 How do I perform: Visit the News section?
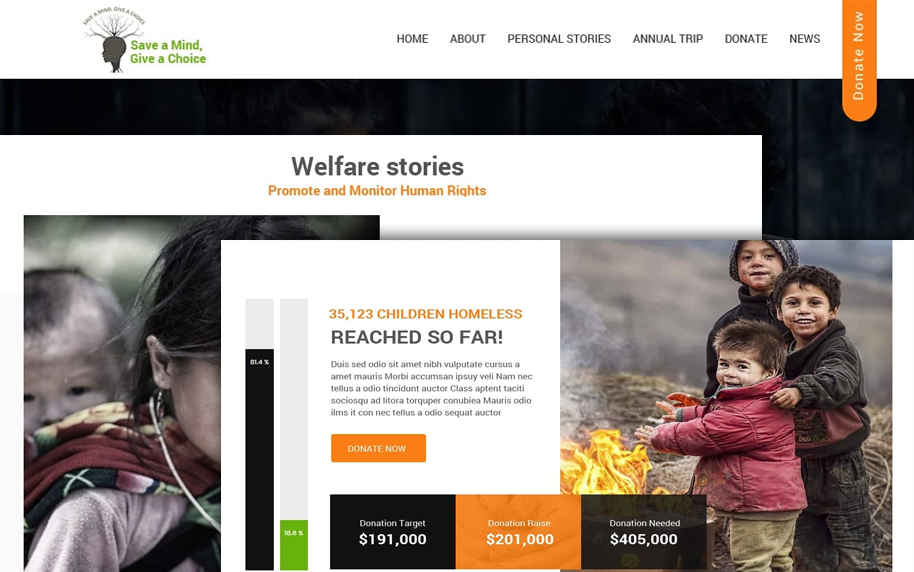[804, 39]
